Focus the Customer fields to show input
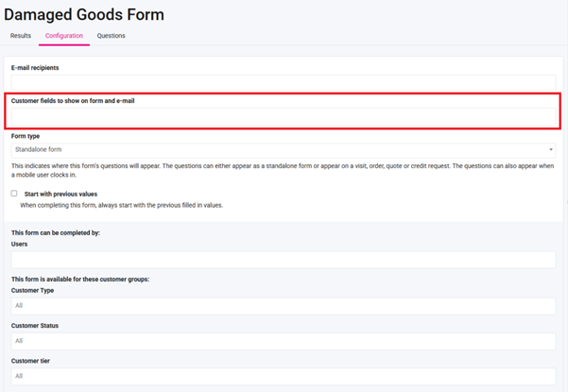568x392 pixels. (283, 116)
